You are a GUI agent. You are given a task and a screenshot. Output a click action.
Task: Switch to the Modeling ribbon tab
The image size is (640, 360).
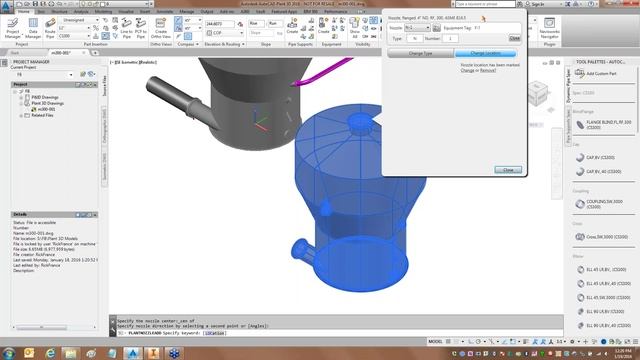pyautogui.click(x=103, y=11)
